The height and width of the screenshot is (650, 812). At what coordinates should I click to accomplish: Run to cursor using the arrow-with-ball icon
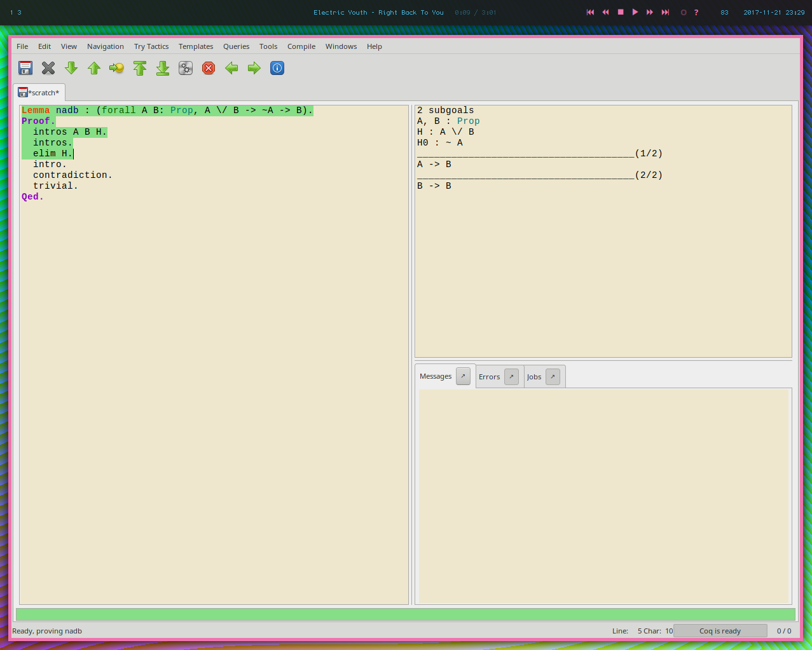[116, 68]
